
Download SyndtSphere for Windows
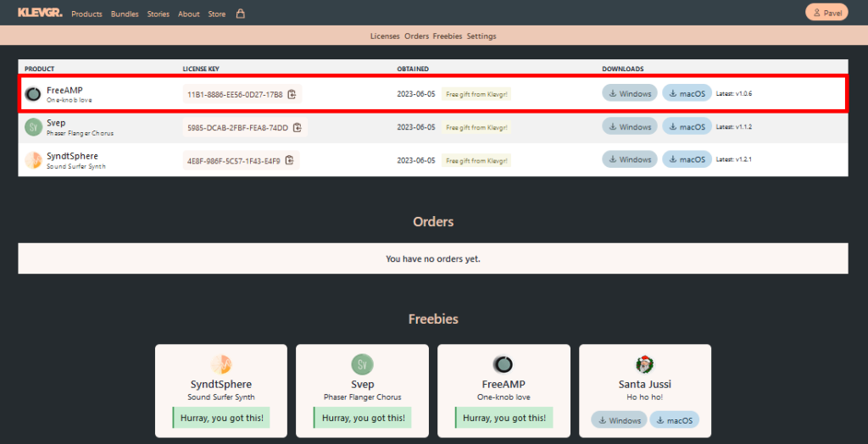pyautogui.click(x=629, y=160)
